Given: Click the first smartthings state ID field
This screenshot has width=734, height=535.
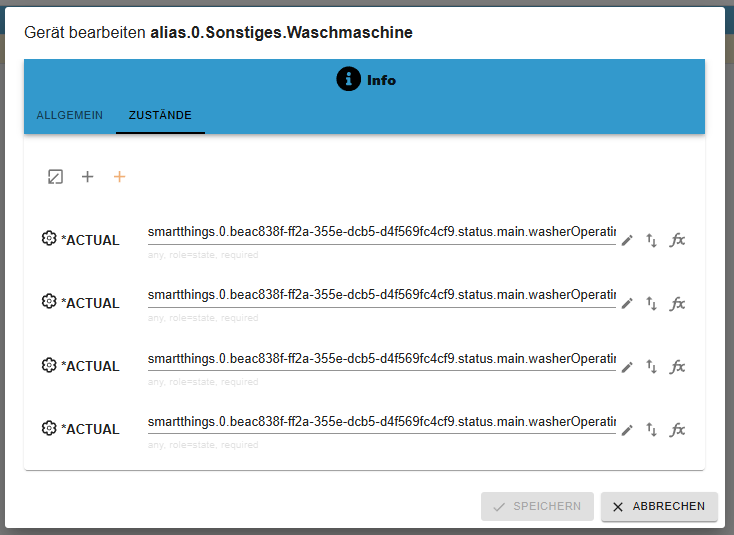Looking at the screenshot, I should point(381,232).
